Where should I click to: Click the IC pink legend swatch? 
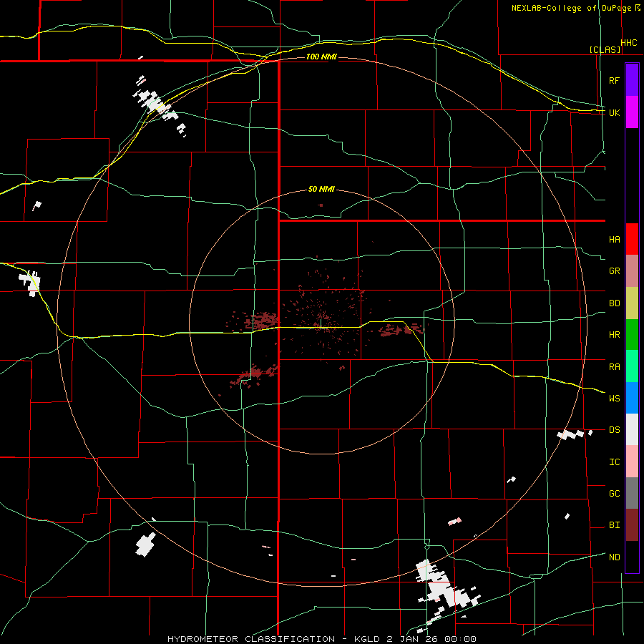tap(632, 462)
